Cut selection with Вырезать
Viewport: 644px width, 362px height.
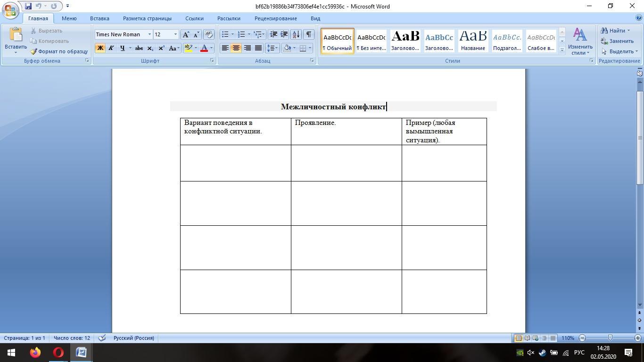(x=46, y=31)
